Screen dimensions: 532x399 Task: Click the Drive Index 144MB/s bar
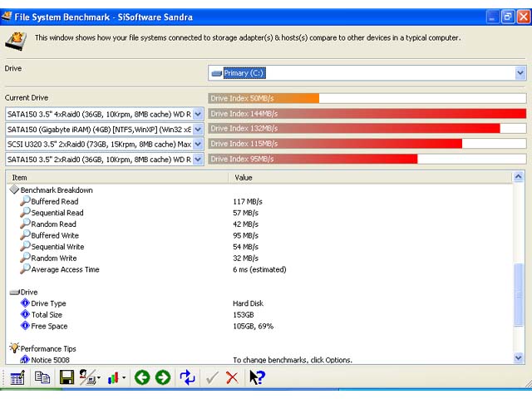(x=367, y=114)
